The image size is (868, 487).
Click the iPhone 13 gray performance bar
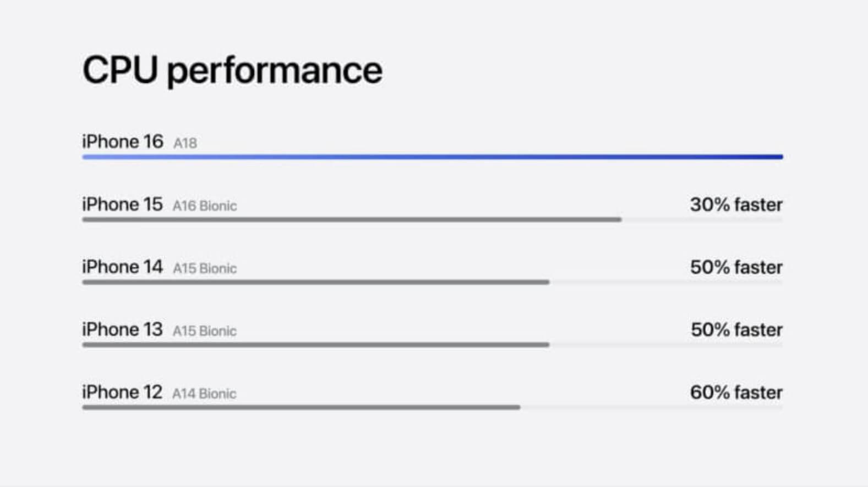click(316, 345)
